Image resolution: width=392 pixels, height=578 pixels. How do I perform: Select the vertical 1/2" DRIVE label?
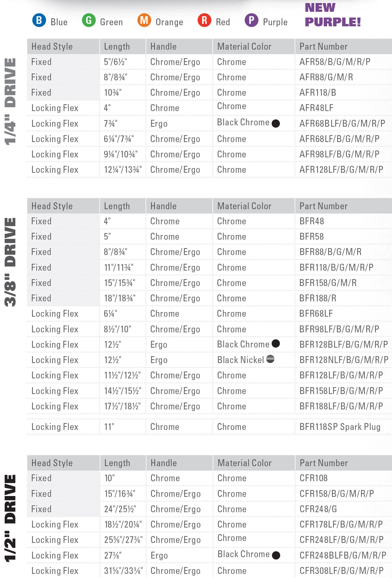point(10,518)
